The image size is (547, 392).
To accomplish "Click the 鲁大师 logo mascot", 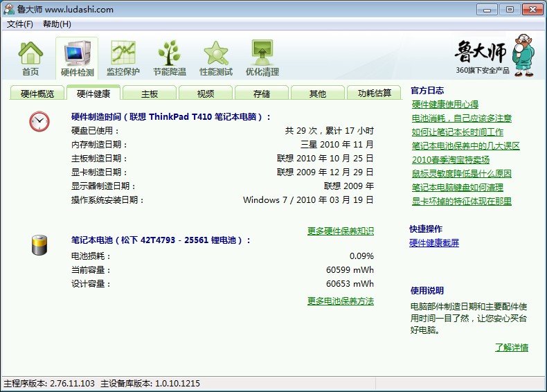I will tap(524, 55).
